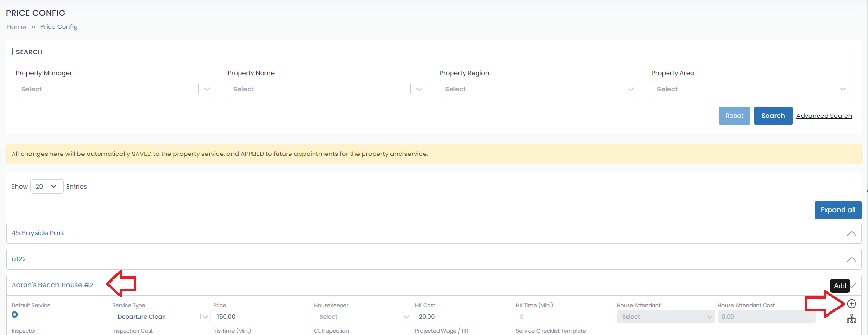Image resolution: width=868 pixels, height=335 pixels.
Task: Click the Search button
Action: coord(773,116)
